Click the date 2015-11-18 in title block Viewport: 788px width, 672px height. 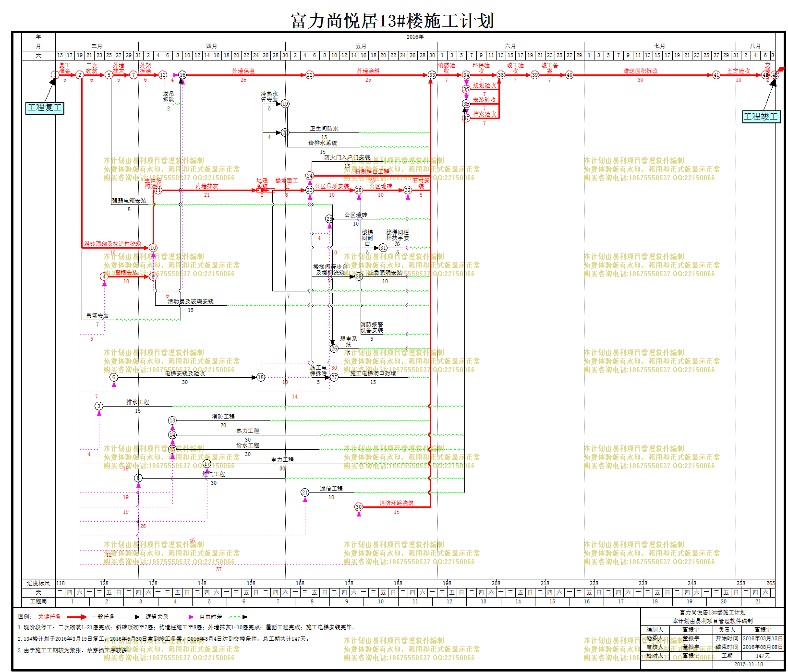748,664
